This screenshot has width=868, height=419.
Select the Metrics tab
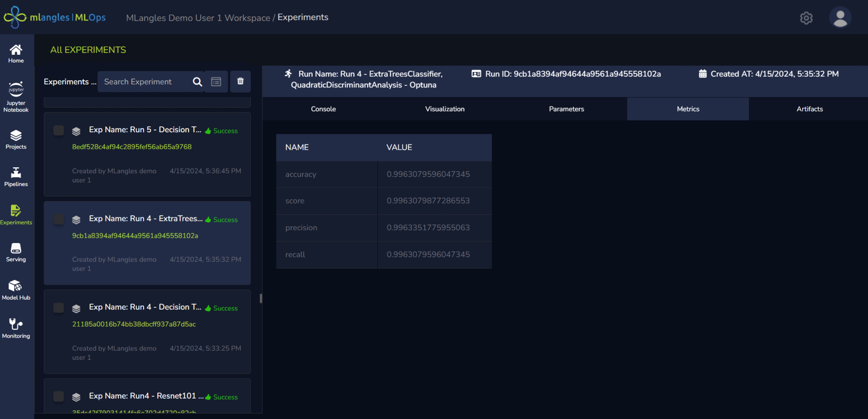pos(688,109)
